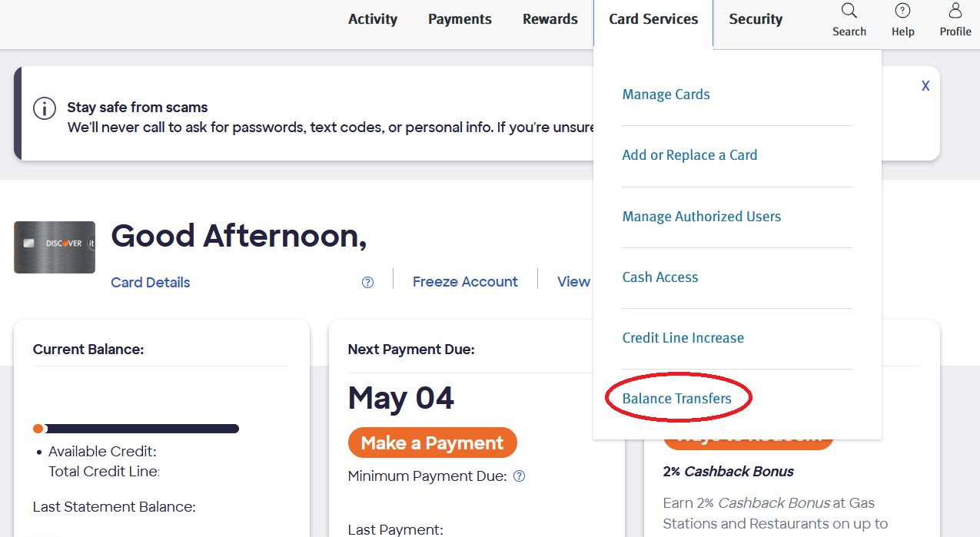Select Balance Transfers menu entry
The width and height of the screenshot is (980, 537).
pos(676,399)
